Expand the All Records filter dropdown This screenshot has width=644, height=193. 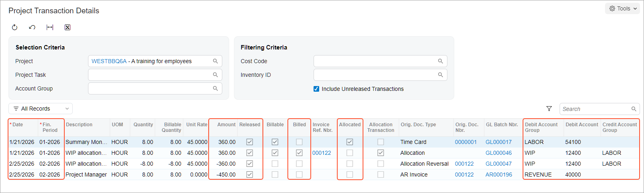(x=41, y=109)
